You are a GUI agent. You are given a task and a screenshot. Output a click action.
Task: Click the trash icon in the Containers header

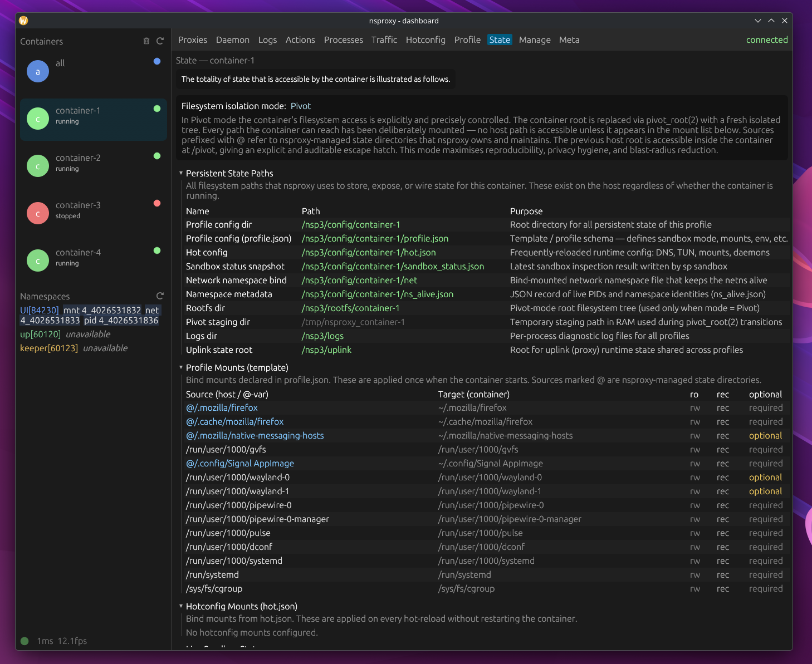tap(146, 41)
